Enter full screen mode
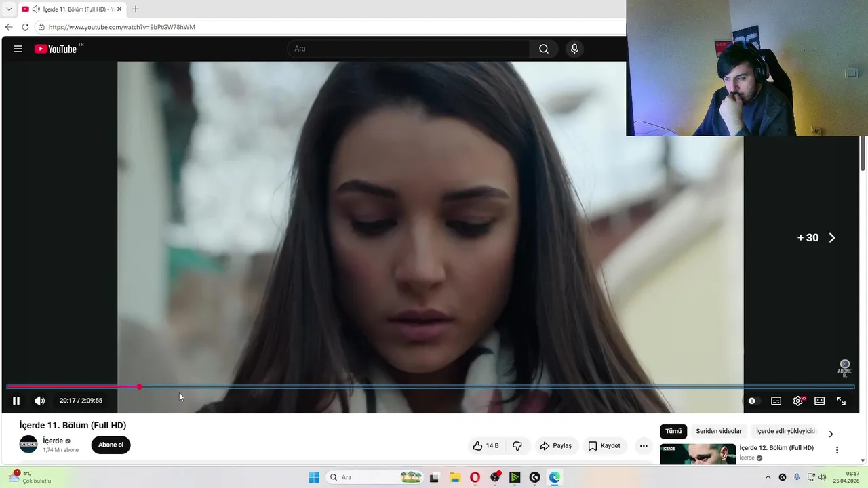The image size is (868, 488). 841,401
